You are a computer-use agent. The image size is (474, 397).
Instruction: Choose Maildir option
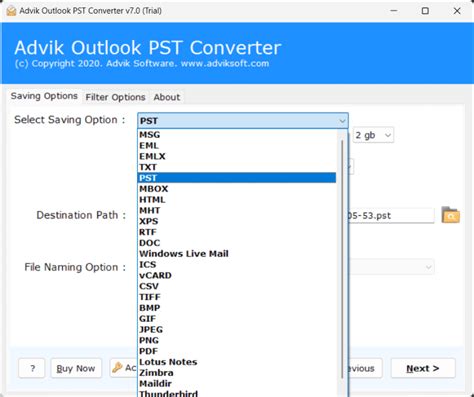[x=237, y=384]
